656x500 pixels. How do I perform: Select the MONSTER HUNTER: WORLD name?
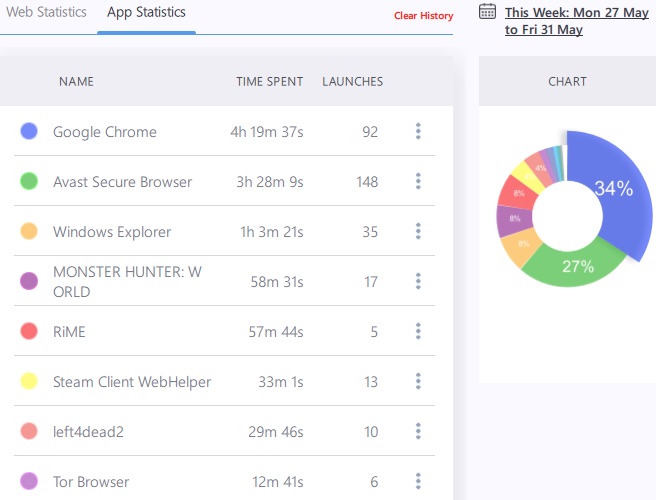[127, 282]
